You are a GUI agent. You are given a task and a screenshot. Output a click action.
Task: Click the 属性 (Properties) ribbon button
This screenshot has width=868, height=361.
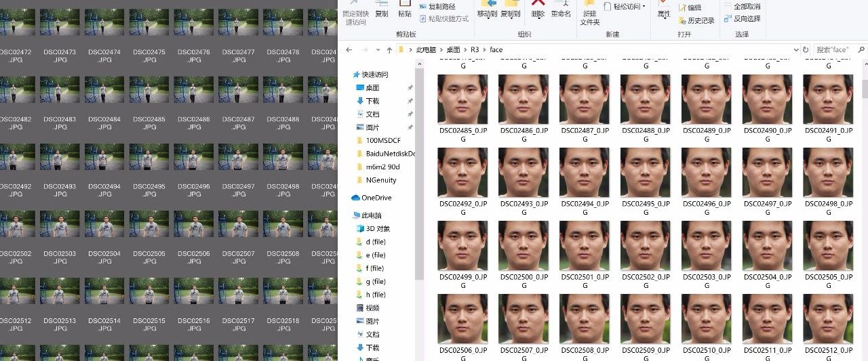(x=664, y=11)
